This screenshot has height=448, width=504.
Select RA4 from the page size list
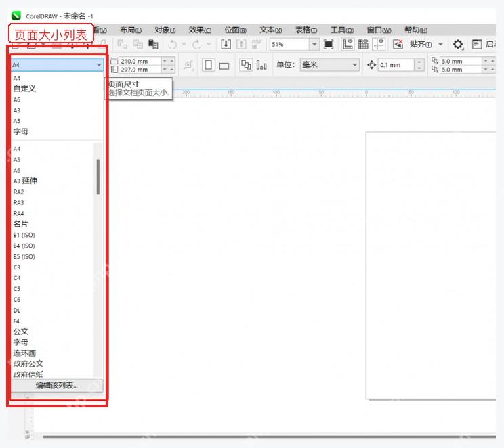coord(19,213)
